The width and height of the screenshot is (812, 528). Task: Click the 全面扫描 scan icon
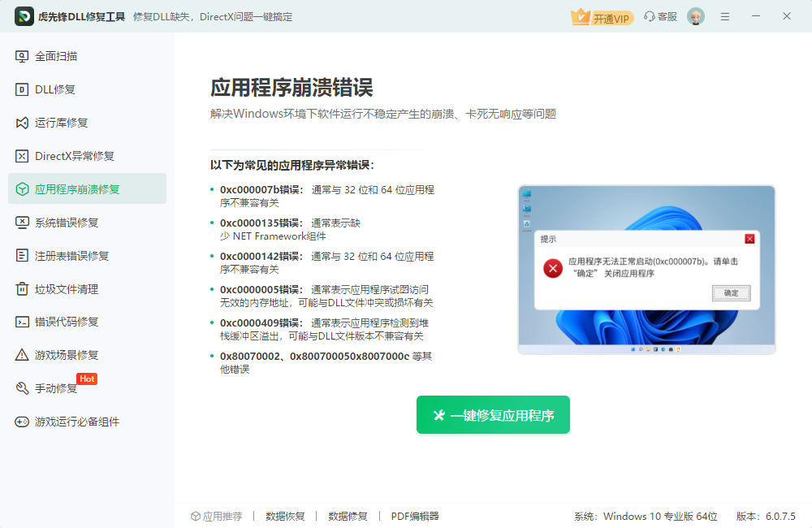[x=22, y=57]
